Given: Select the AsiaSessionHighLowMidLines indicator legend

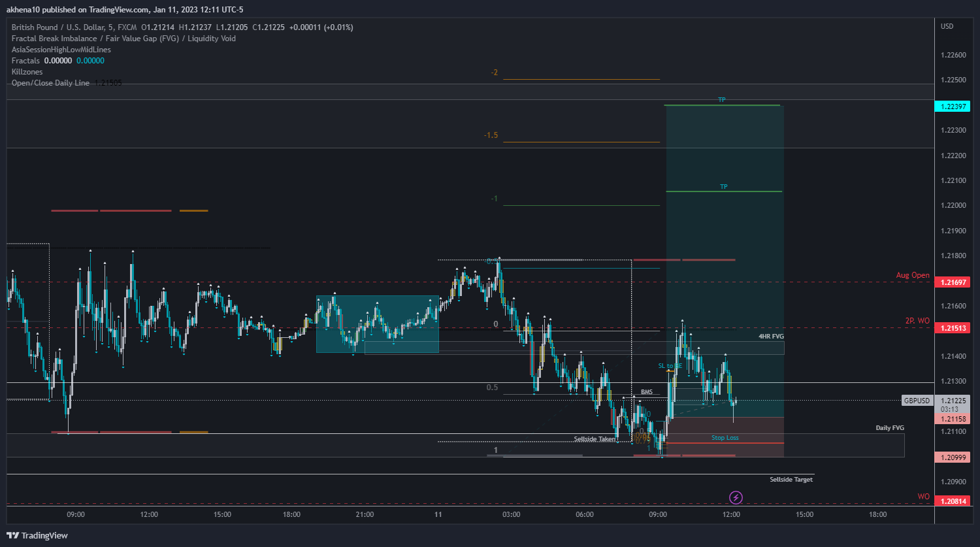Looking at the screenshot, I should pos(61,50).
